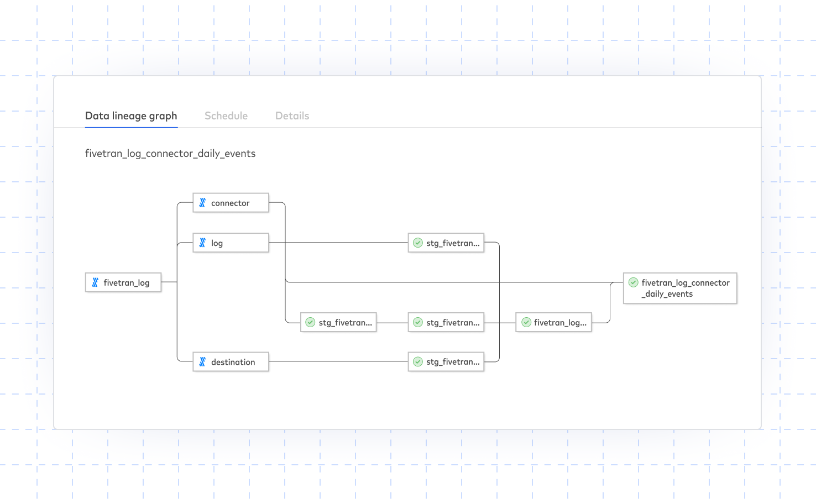Switch to the Details tab
Image resolution: width=816 pixels, height=504 pixels.
[292, 116]
